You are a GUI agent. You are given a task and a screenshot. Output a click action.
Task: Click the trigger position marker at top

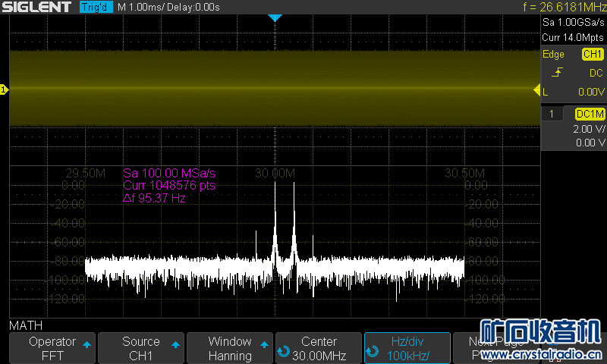(275, 17)
